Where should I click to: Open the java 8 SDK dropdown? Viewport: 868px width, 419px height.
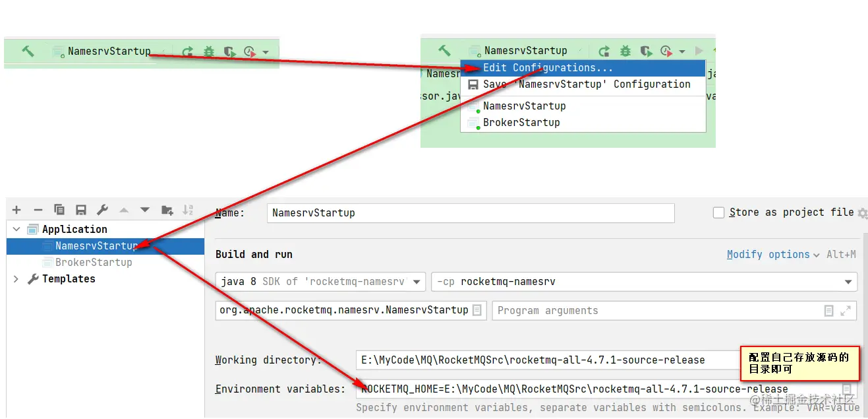pos(320,282)
